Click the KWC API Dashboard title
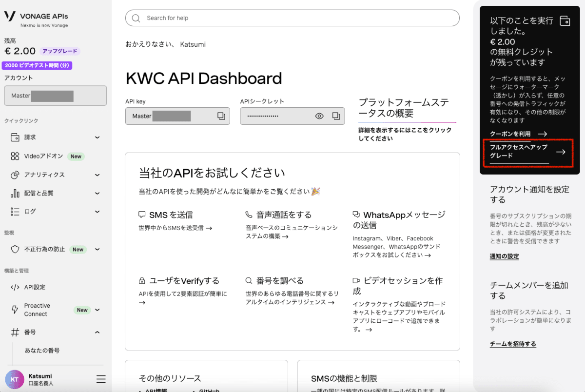585x392 pixels. 204,78
